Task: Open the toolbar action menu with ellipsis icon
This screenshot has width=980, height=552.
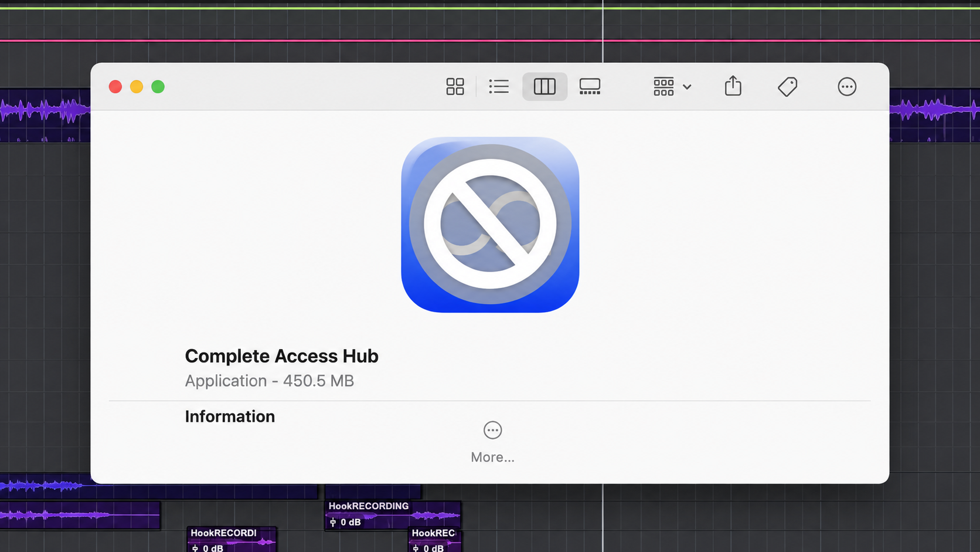Action: [847, 87]
